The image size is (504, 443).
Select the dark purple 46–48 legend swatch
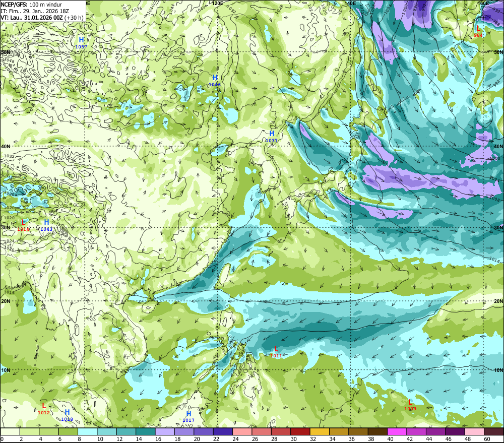click(455, 431)
